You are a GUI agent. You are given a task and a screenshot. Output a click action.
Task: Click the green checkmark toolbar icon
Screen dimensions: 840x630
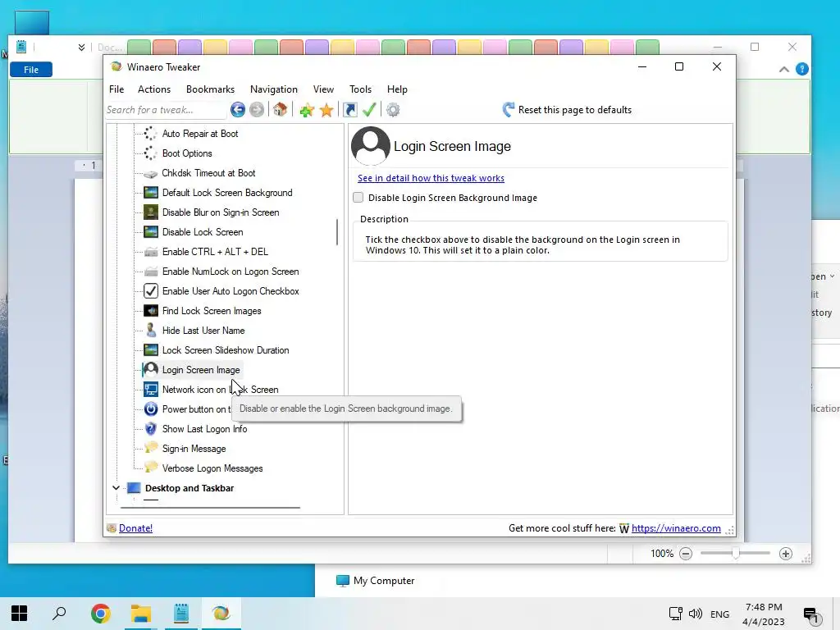click(369, 110)
